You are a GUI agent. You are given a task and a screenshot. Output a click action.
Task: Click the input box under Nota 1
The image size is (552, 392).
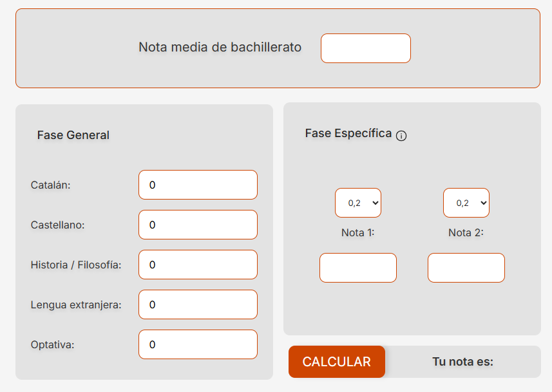point(358,268)
